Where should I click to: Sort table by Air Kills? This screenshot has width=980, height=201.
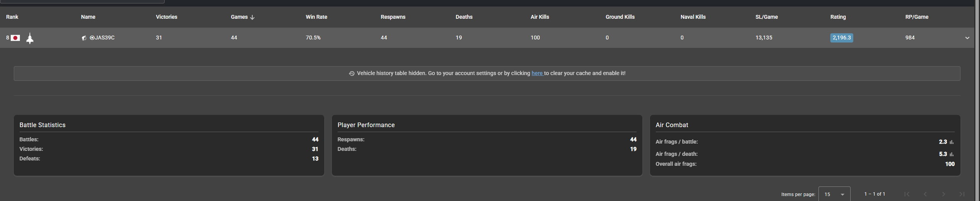[540, 17]
